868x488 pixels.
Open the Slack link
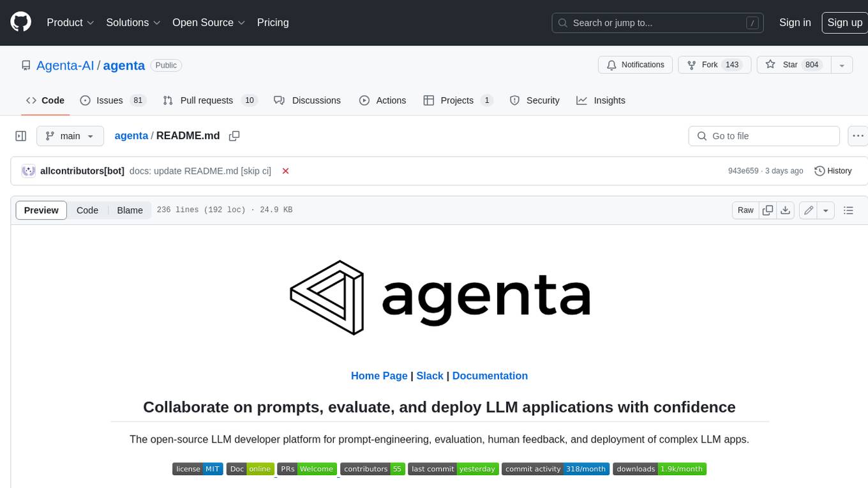(x=430, y=376)
